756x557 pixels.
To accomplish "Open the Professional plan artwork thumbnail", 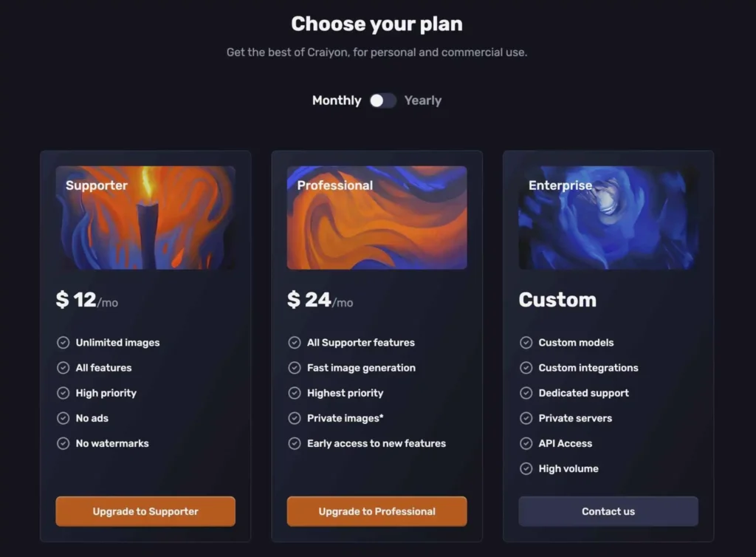I will (377, 217).
